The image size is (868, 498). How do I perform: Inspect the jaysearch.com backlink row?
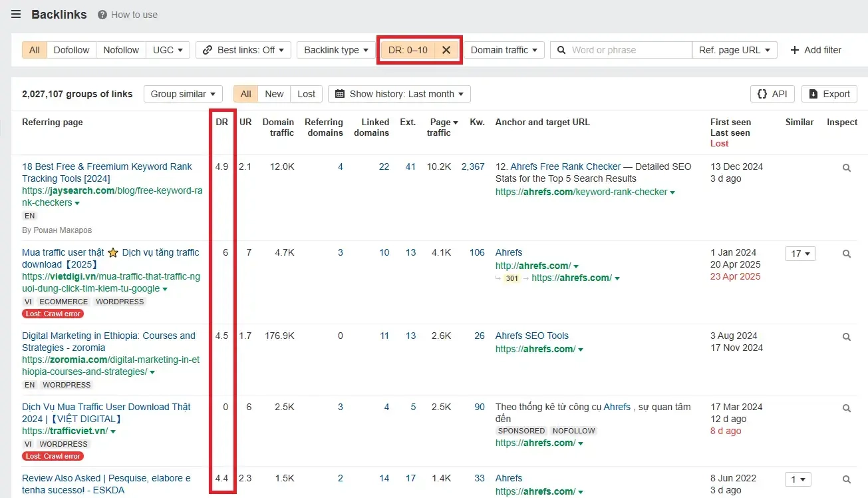[x=846, y=168]
